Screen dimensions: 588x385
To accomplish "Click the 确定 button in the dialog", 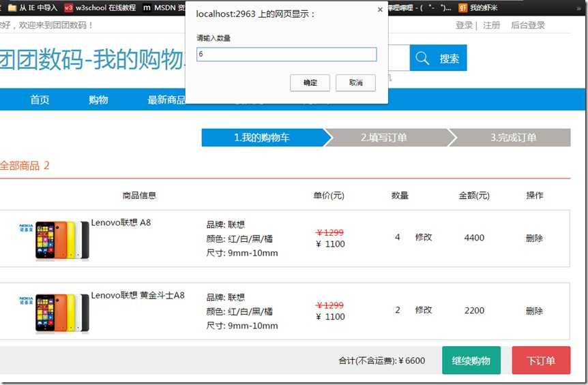I will pyautogui.click(x=310, y=82).
